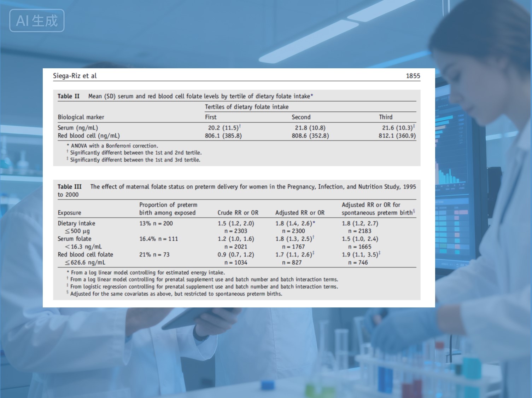Screen dimensions: 532x398
Task: Click the Siega-Riz et al page header
Action: tap(75, 76)
